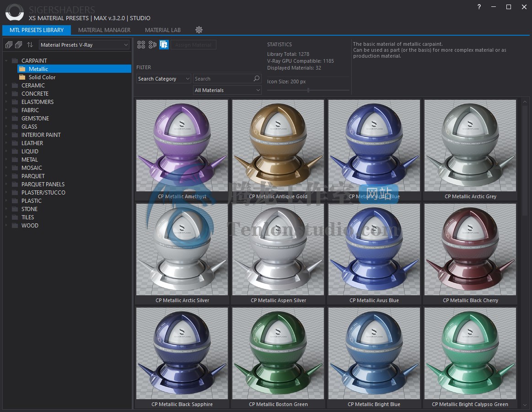Adjust the Icon Size slider handle
The height and width of the screenshot is (412, 532).
[308, 90]
